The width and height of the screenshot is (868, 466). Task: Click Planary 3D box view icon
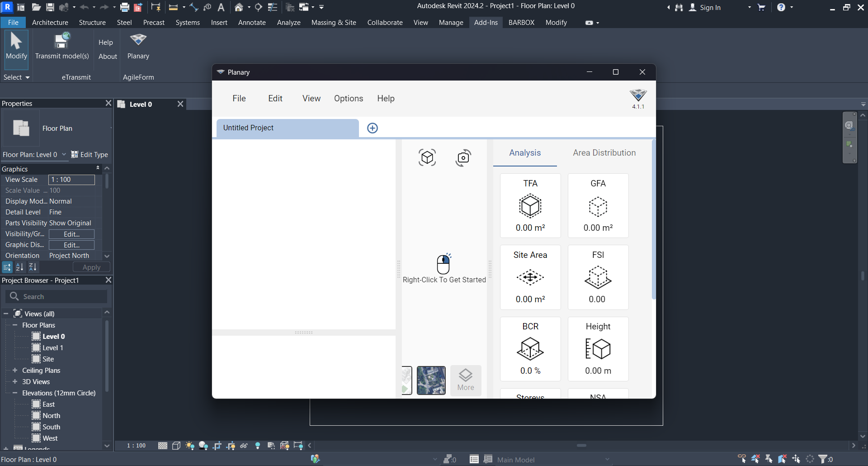[427, 157]
